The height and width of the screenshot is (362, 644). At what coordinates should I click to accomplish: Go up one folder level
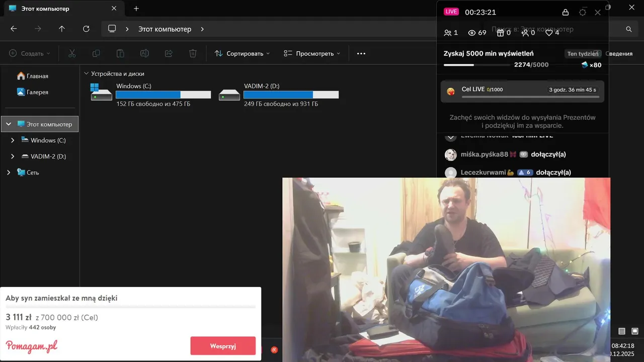[62, 29]
